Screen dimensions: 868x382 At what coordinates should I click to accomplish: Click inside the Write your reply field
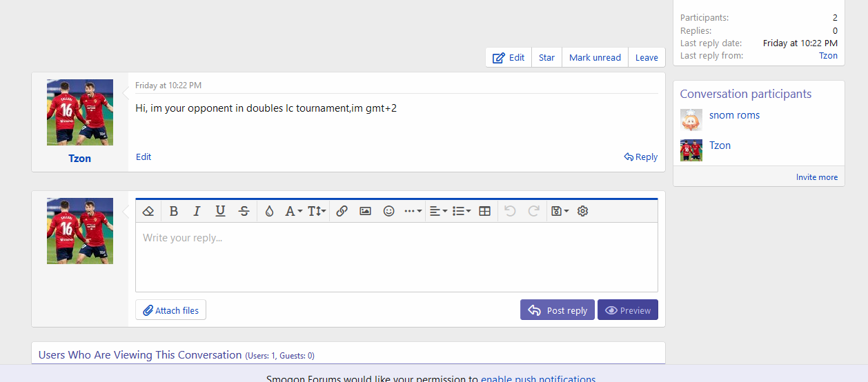coord(396,257)
